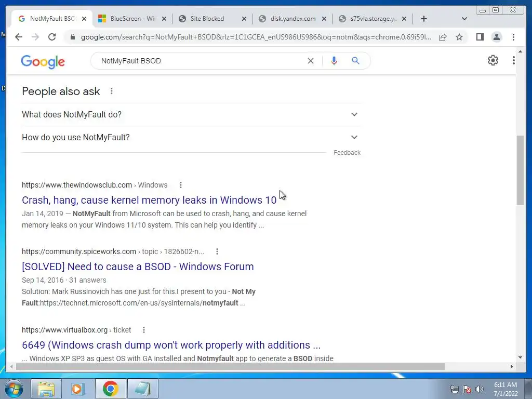Screen dimensions: 532x399
Task: Click the Feedback link
Action: click(347, 153)
